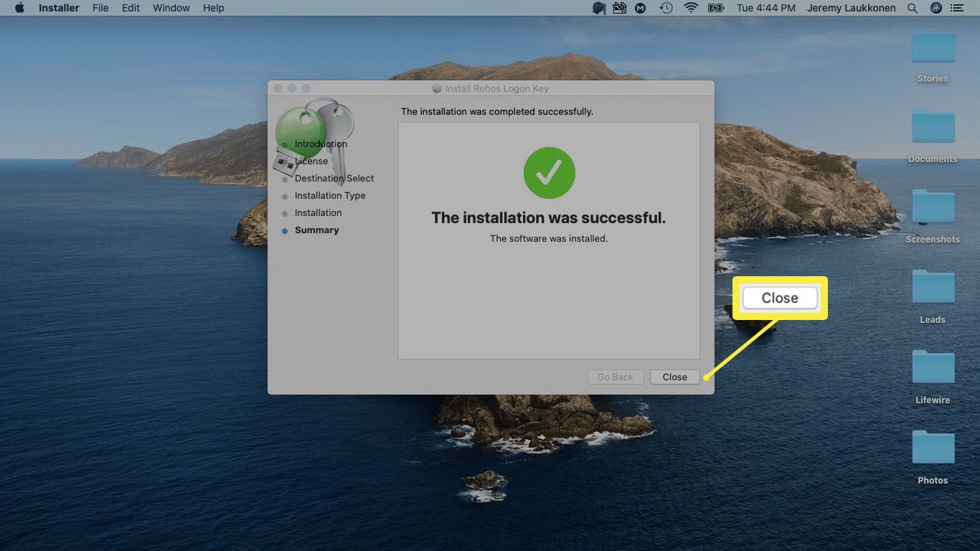Open Spotlight search magnifier

point(913,8)
